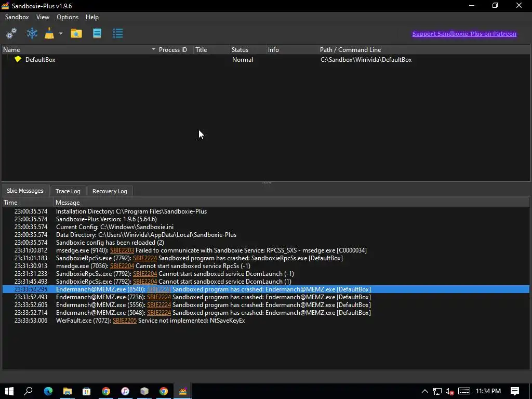Show hidden system tray icons chevron
Screen dimensions: 532x399
(x=424, y=391)
